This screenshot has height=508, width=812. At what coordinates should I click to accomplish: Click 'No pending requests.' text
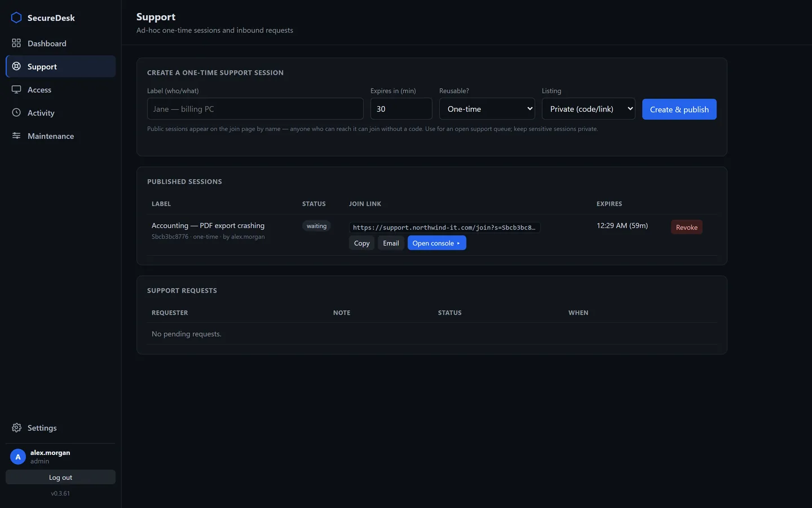click(186, 334)
